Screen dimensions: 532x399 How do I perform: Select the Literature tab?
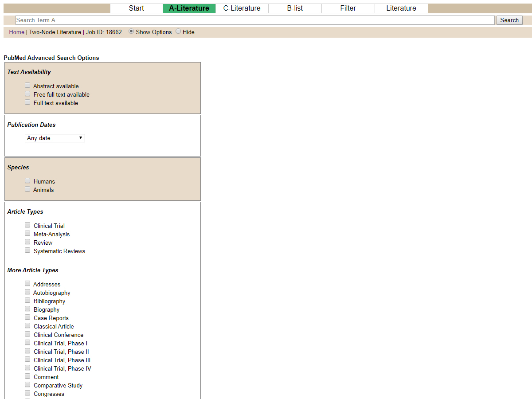pos(401,8)
